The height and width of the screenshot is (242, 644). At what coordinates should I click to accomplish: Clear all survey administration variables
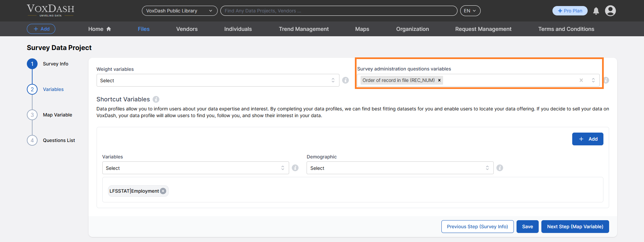point(581,80)
